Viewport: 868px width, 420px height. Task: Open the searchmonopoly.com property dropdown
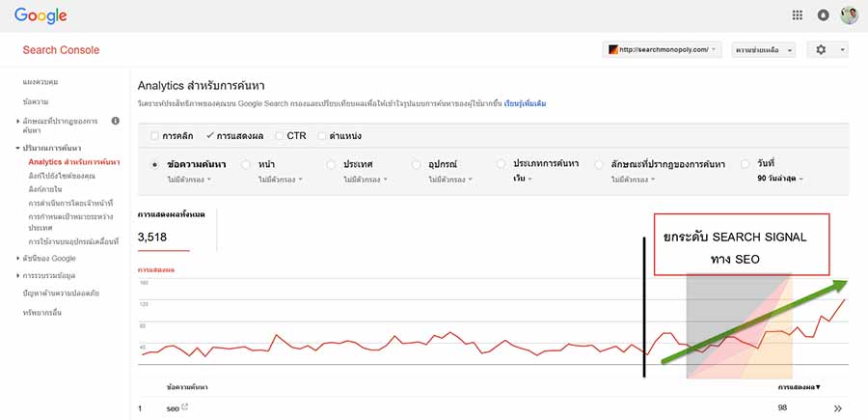tap(662, 50)
